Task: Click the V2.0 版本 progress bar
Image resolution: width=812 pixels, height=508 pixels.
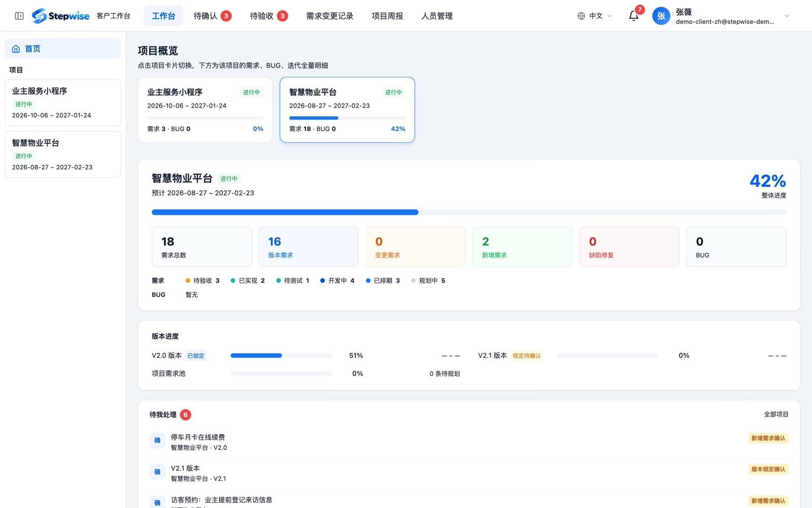Action: click(281, 356)
